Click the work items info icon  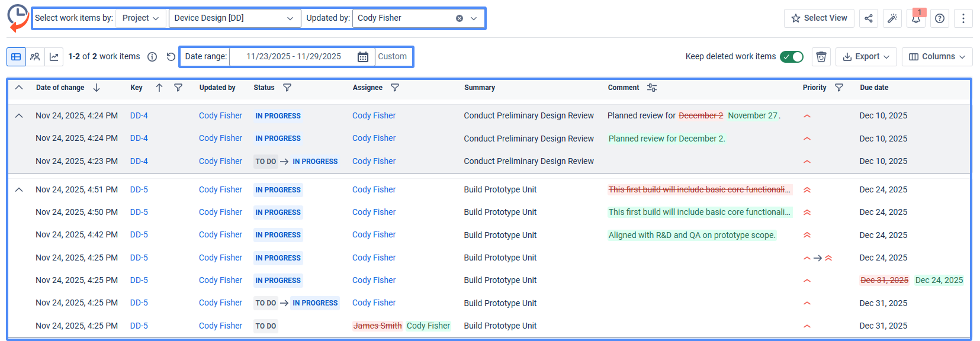(x=152, y=57)
